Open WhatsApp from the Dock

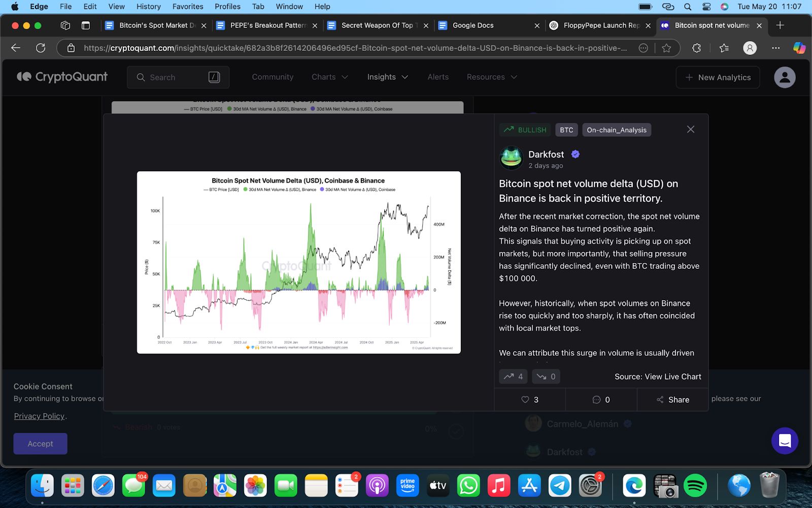pyautogui.click(x=468, y=486)
